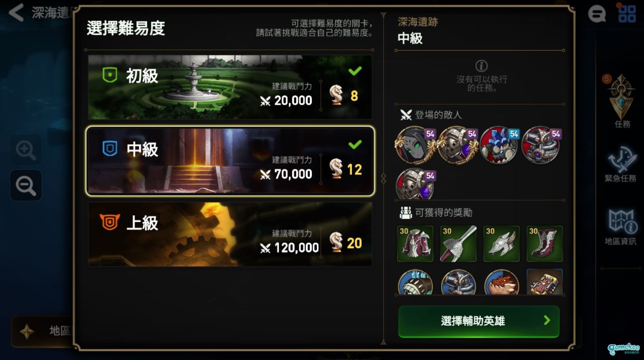The height and width of the screenshot is (360, 644).
Task: Click the arrow on 選擇輔助英雄 button
Action: coord(547,320)
